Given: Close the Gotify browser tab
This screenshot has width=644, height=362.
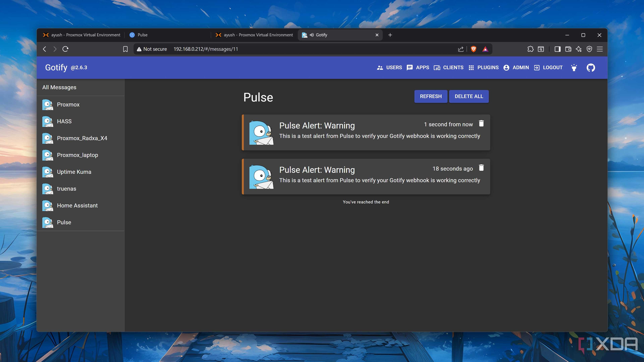Looking at the screenshot, I should click(x=377, y=35).
